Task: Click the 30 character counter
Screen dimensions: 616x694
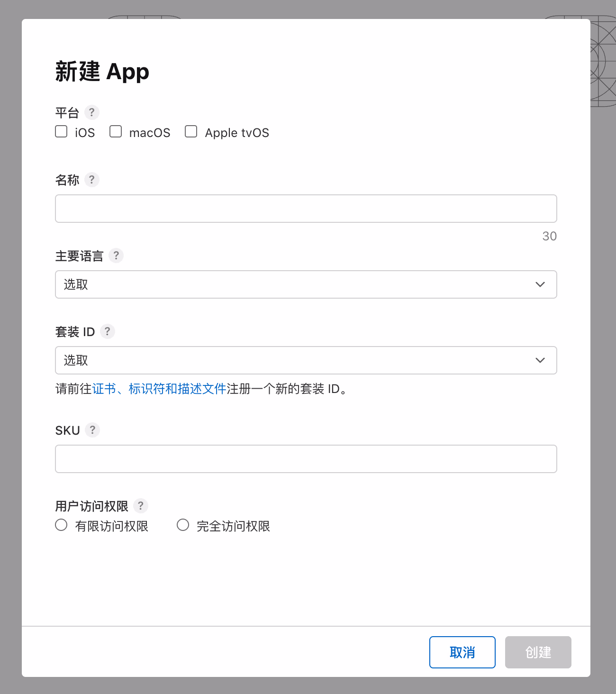Action: point(549,236)
